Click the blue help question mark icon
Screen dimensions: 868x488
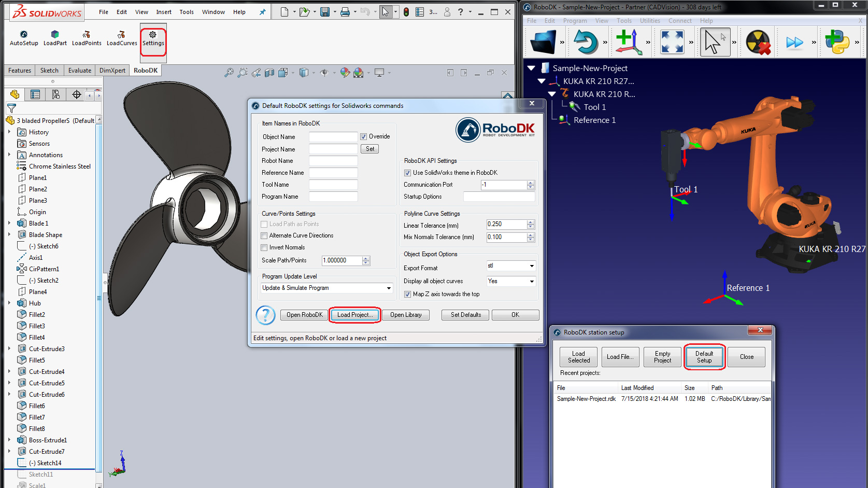pos(265,315)
